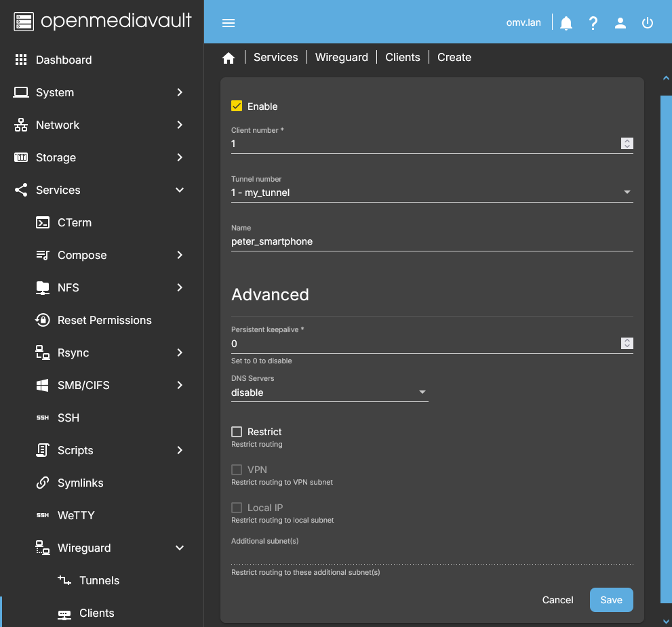
Task: Open the Tunnel number dropdown
Action: [x=431, y=193]
